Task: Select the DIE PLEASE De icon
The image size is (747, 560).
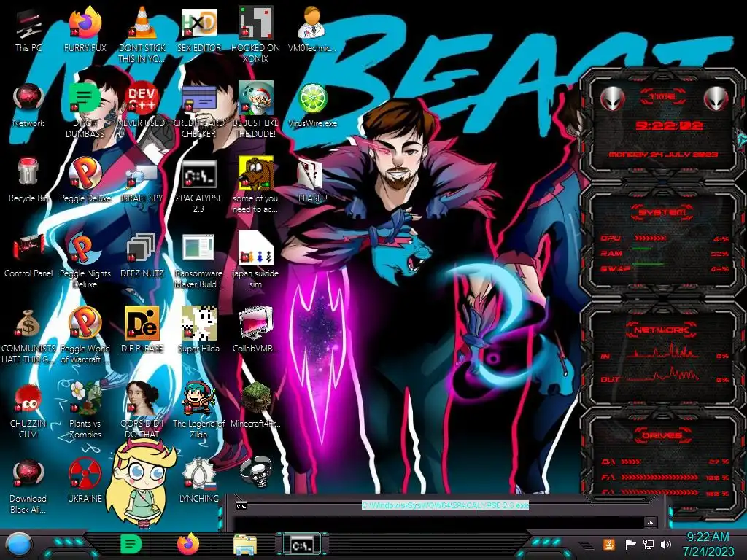Action: pyautogui.click(x=142, y=330)
